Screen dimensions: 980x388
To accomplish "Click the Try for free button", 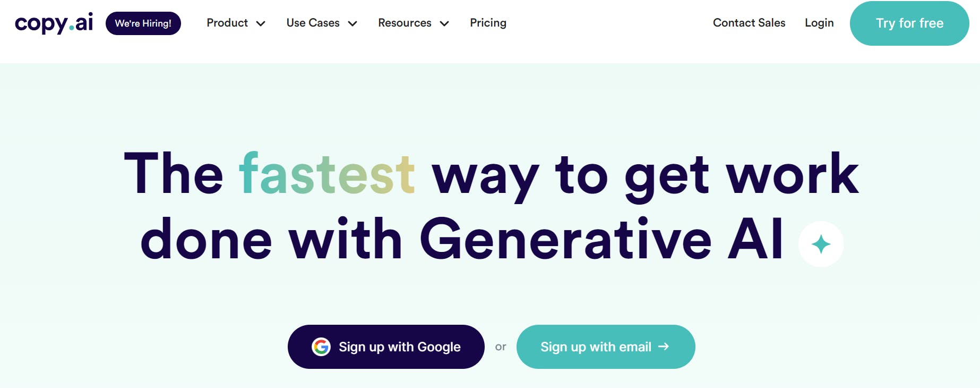I will [909, 23].
